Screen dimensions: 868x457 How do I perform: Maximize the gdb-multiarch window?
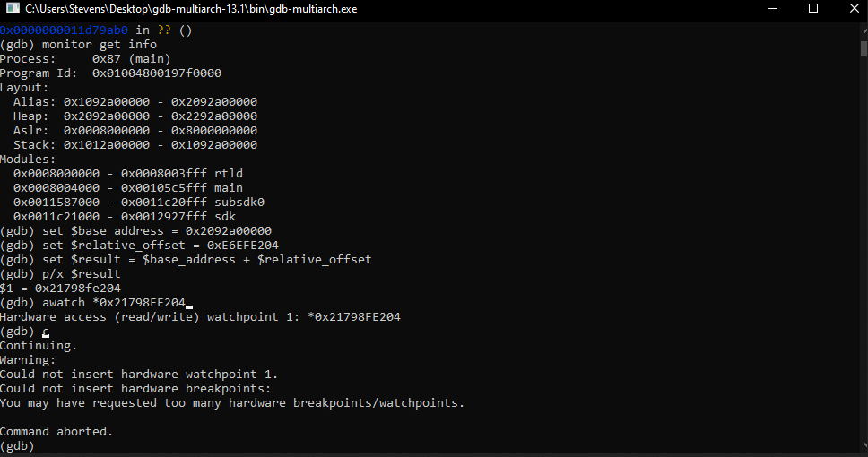[813, 8]
